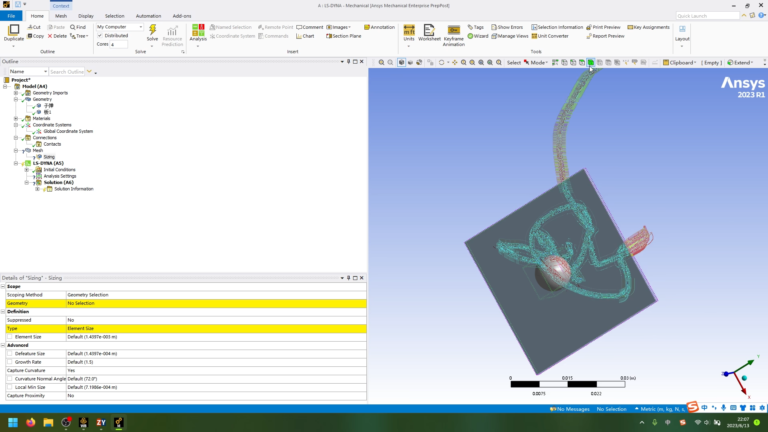Viewport: 768px width, 432px height.
Task: Click the Quick Launch search box
Action: point(707,16)
